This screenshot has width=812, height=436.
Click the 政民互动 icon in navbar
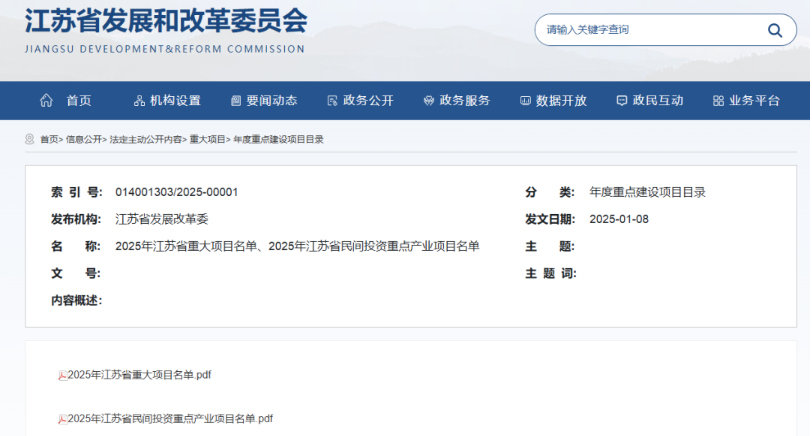[x=621, y=100]
